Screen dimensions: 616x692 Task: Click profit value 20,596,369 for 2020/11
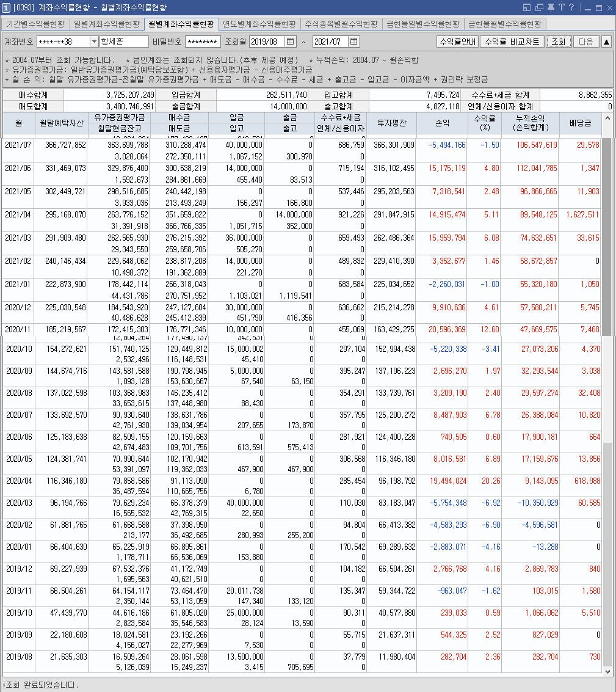[447, 329]
